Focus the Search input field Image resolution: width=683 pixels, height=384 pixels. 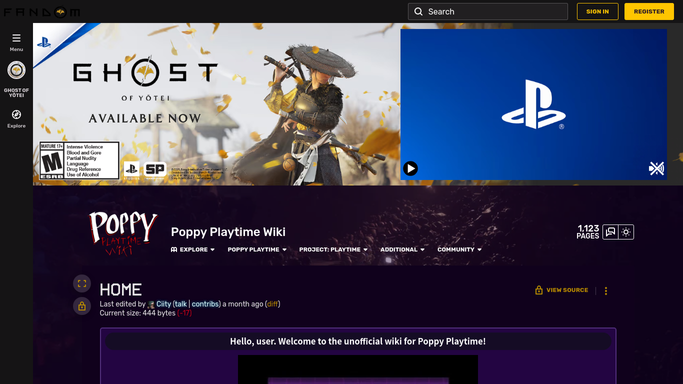tap(488, 12)
